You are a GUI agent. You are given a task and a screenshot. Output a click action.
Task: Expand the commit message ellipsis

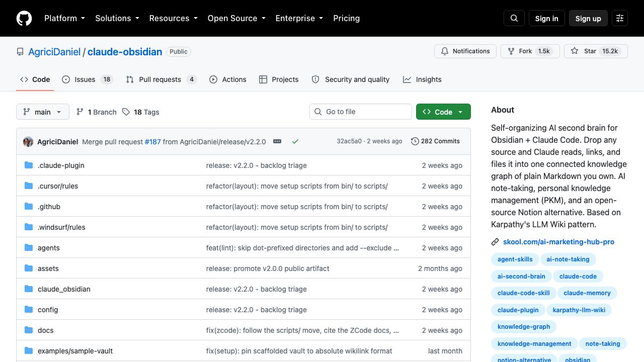coord(277,141)
